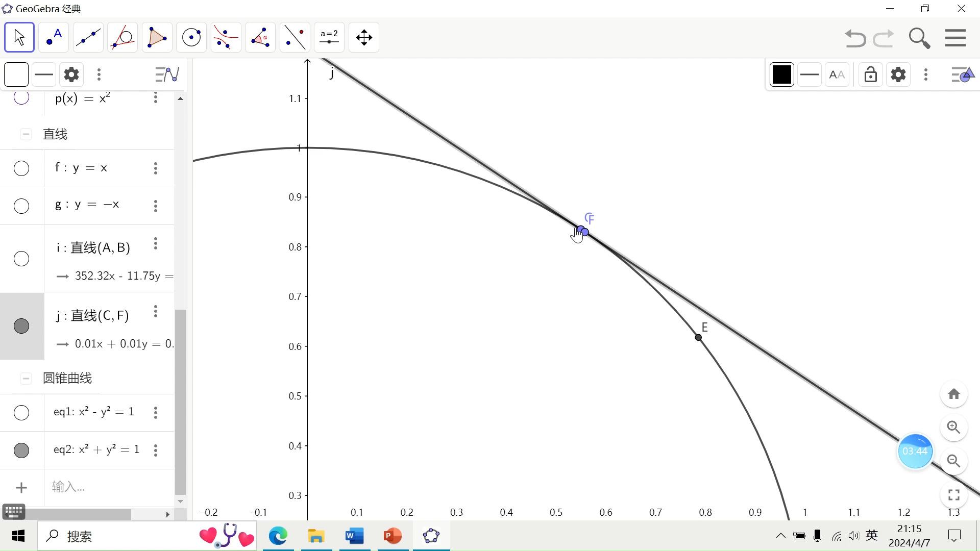Open the black color swatch picker
Screen dimensions: 980x551
[781, 74]
